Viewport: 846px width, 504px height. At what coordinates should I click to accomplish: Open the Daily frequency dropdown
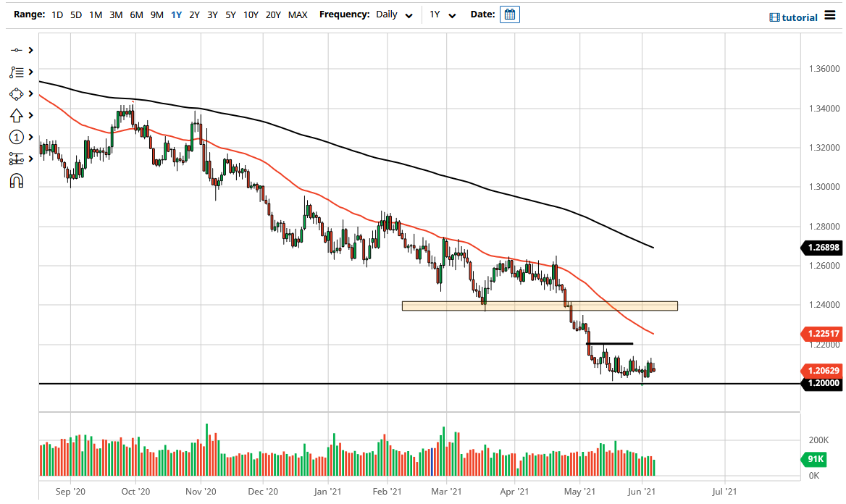(x=408, y=14)
